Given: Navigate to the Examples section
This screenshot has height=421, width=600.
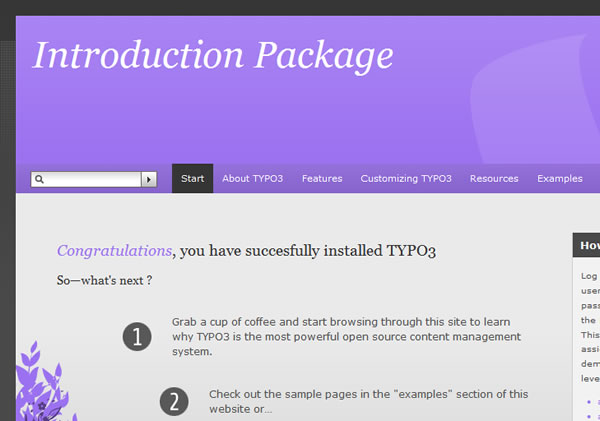Looking at the screenshot, I should click(560, 179).
